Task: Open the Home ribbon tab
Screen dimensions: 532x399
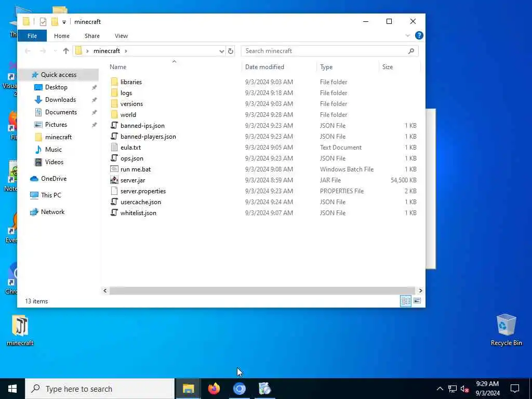Action: [x=62, y=36]
